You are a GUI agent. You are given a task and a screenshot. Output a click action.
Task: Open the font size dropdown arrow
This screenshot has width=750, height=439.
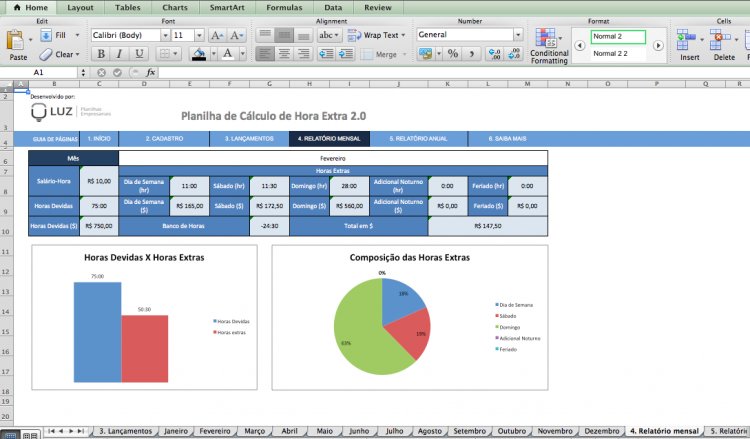point(199,35)
